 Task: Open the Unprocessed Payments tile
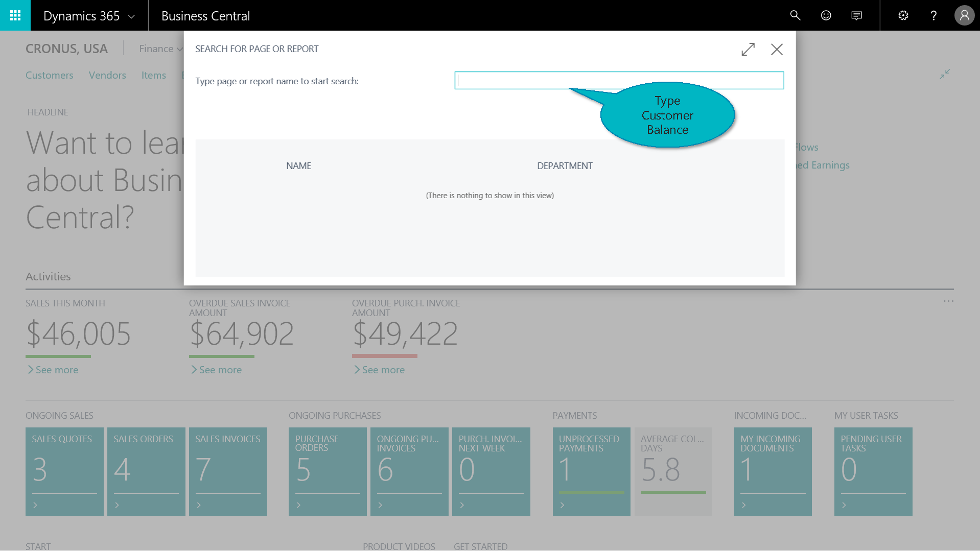[x=591, y=471]
